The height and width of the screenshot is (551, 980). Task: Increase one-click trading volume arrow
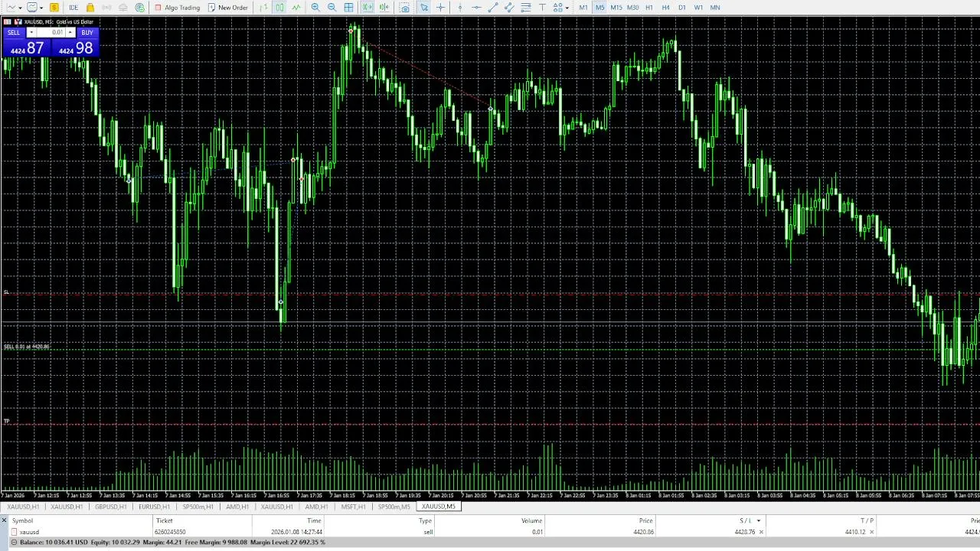70,32
